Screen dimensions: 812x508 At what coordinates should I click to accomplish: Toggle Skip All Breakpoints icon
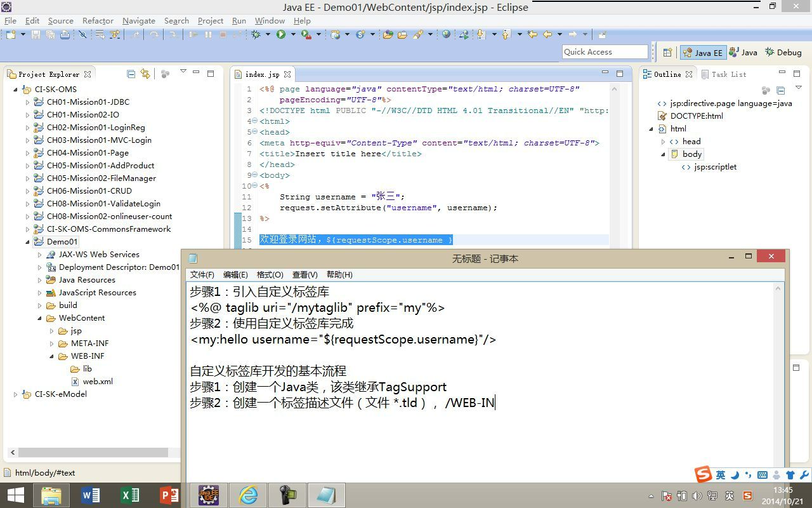[x=82, y=34]
